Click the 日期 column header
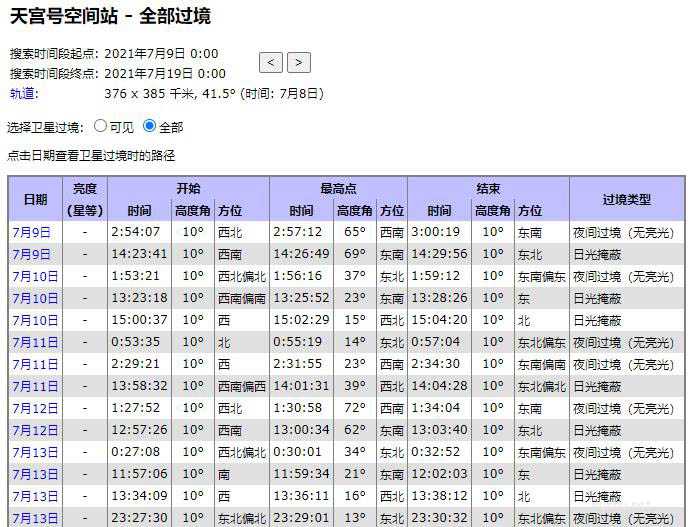691x527 pixels. pyautogui.click(x=35, y=199)
